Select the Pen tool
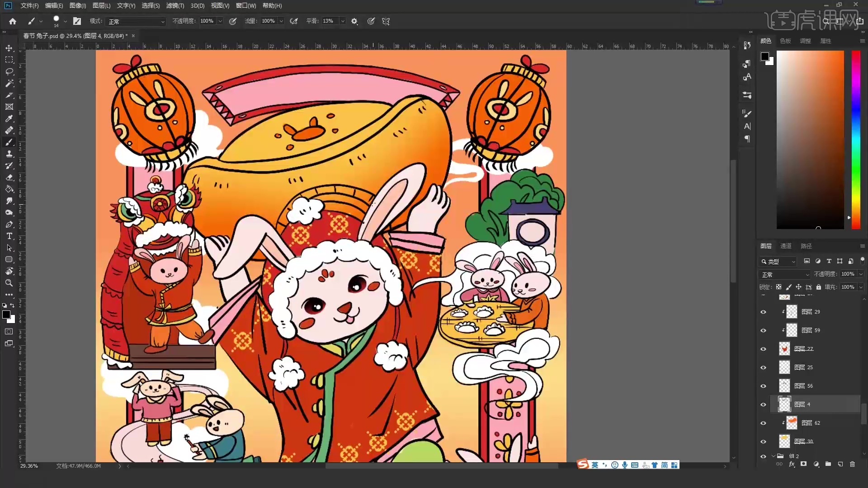 click(x=9, y=224)
